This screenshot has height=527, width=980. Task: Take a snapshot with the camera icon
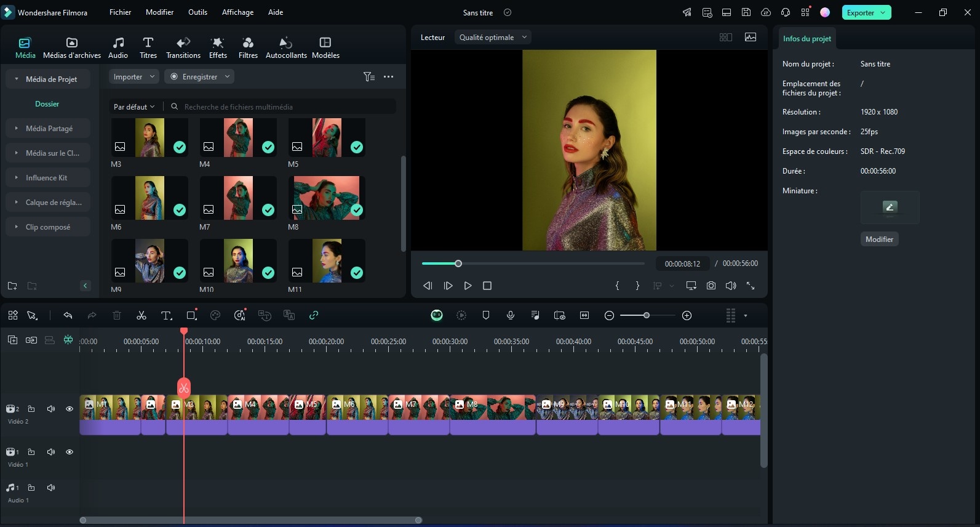point(711,286)
